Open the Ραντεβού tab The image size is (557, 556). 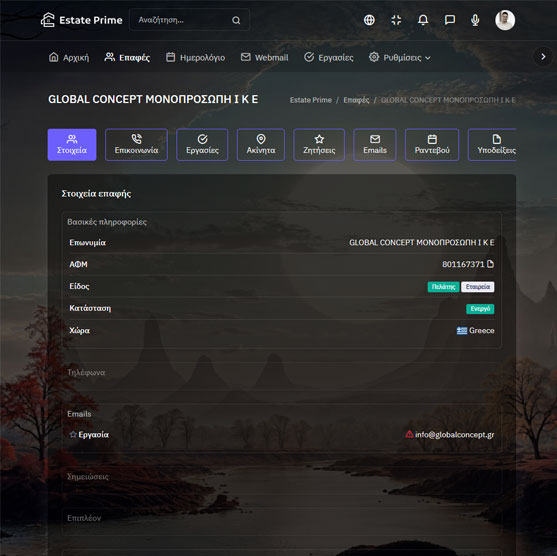432,145
